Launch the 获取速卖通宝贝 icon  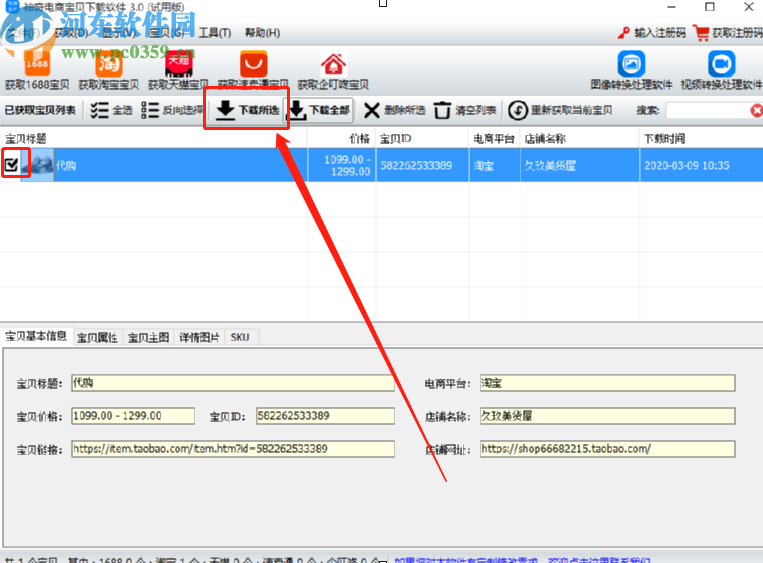click(x=254, y=65)
